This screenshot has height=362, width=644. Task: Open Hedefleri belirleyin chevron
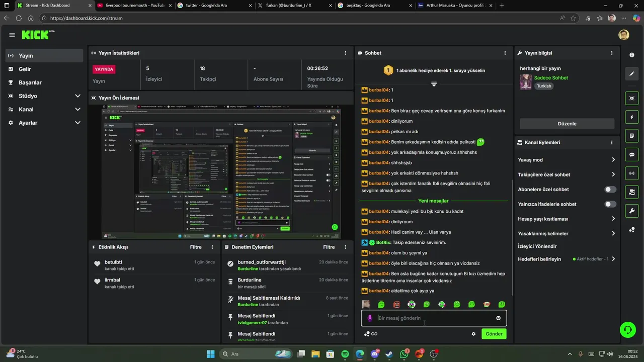point(613,259)
